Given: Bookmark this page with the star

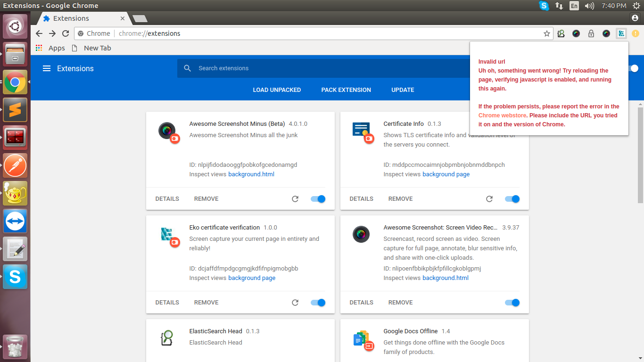Looking at the screenshot, I should (547, 33).
